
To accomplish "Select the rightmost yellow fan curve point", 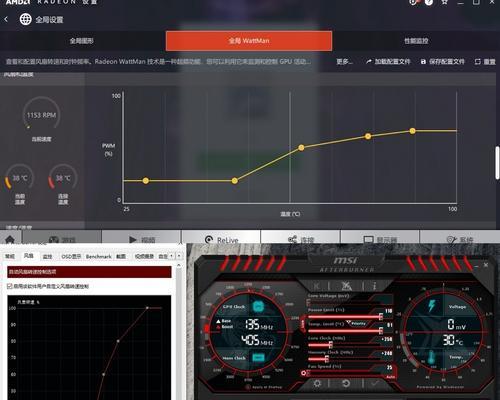I will click(x=412, y=131).
